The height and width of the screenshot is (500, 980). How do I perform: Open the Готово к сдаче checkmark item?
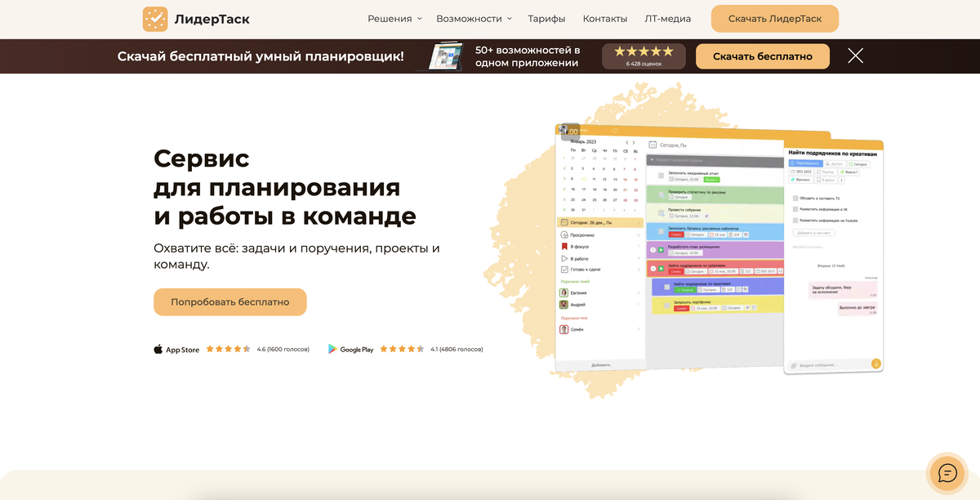564,270
